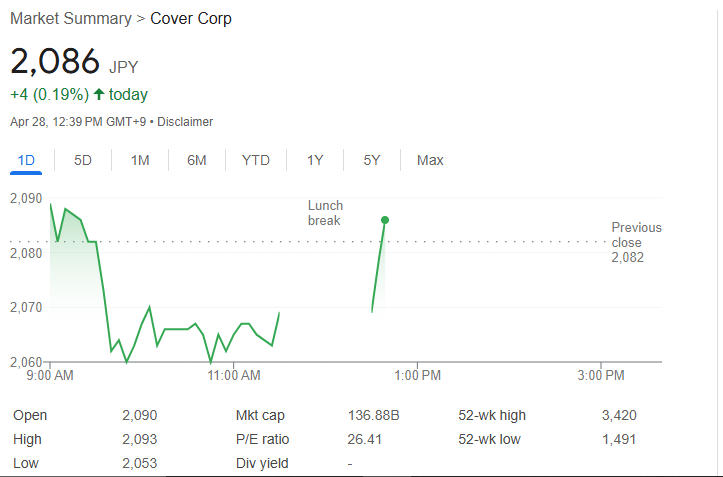Click the Market Summary breadcrumb link
The height and width of the screenshot is (477, 723).
pos(70,19)
